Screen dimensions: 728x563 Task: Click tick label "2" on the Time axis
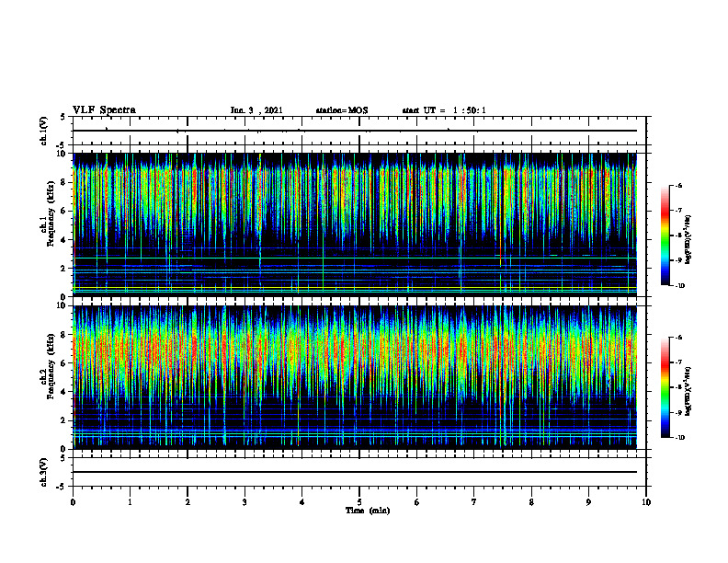coord(188,502)
